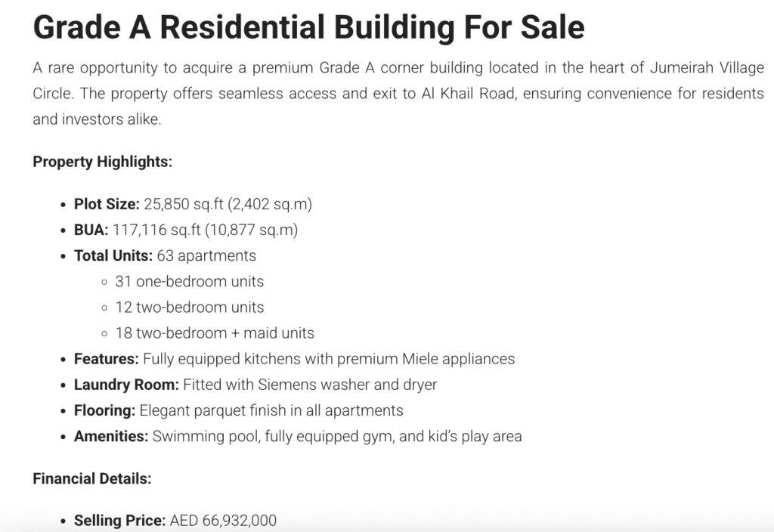Screen dimensions: 774x532
Task: Click the bold 'Total Units:' label
Action: tap(113, 255)
